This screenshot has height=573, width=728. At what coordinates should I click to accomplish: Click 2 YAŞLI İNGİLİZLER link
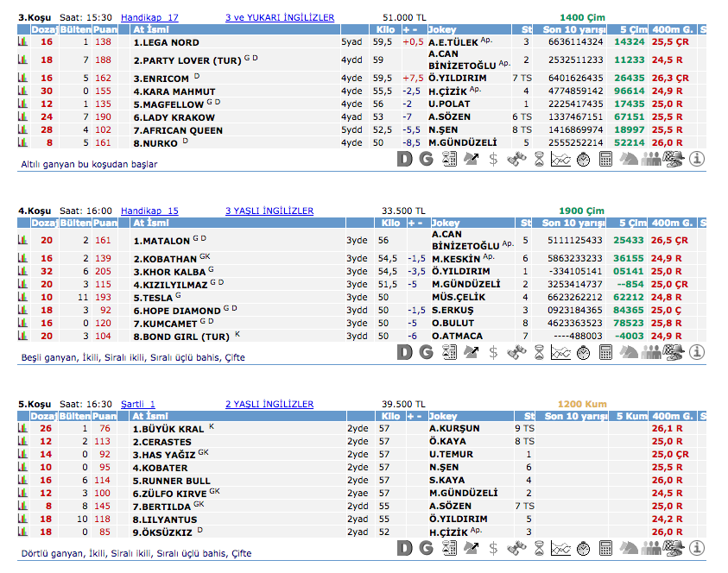tap(269, 404)
